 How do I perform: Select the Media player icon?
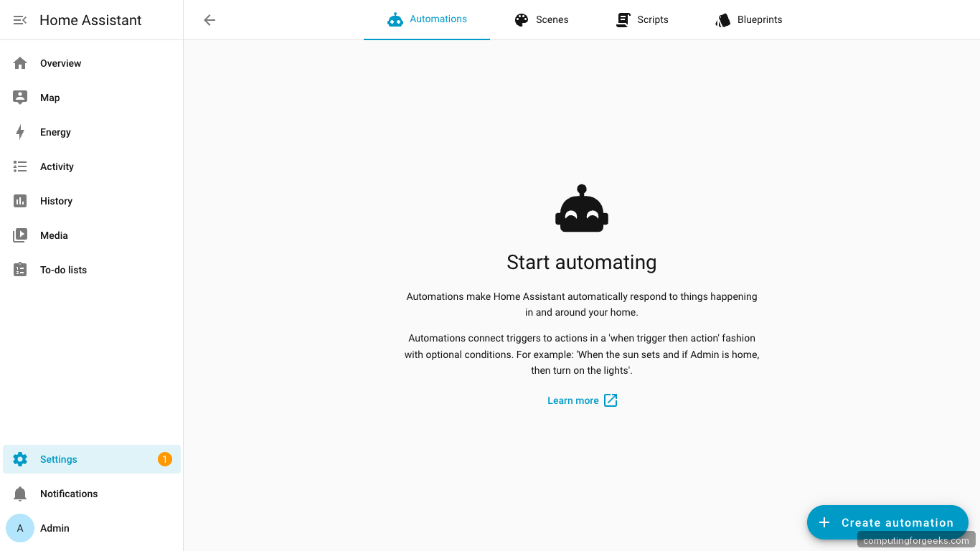click(x=20, y=235)
